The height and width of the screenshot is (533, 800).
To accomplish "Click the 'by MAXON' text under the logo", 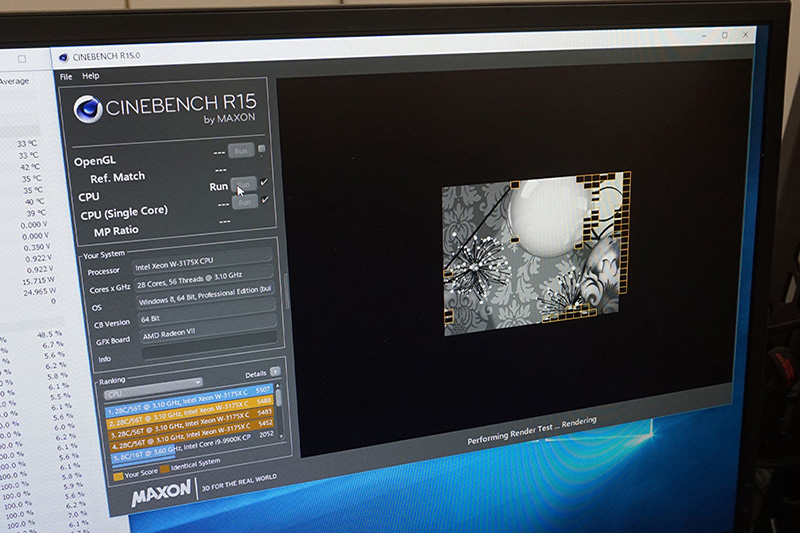I will point(230,119).
